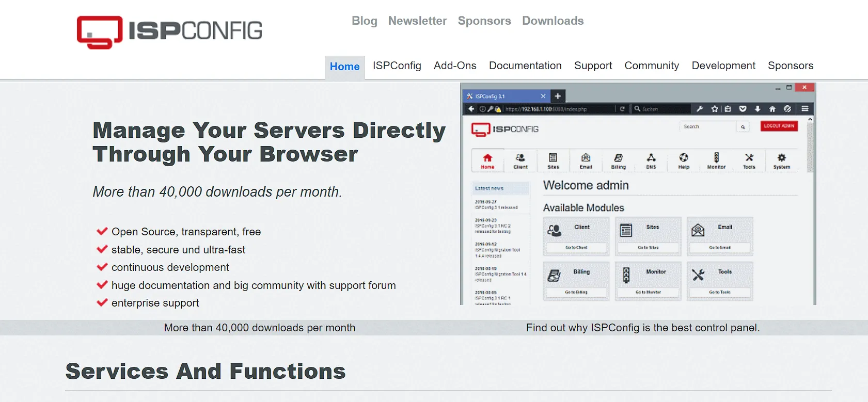Open the ISPConfig menu item

397,66
